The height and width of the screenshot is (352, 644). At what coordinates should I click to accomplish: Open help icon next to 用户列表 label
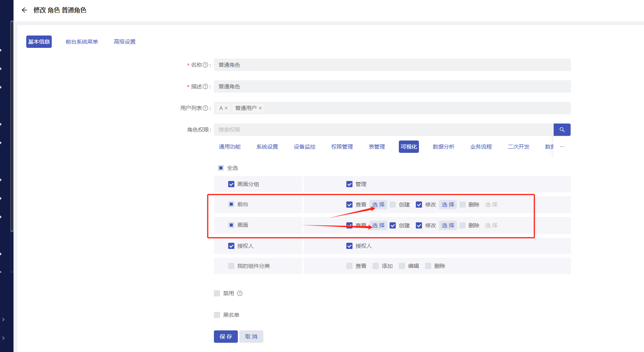click(205, 108)
